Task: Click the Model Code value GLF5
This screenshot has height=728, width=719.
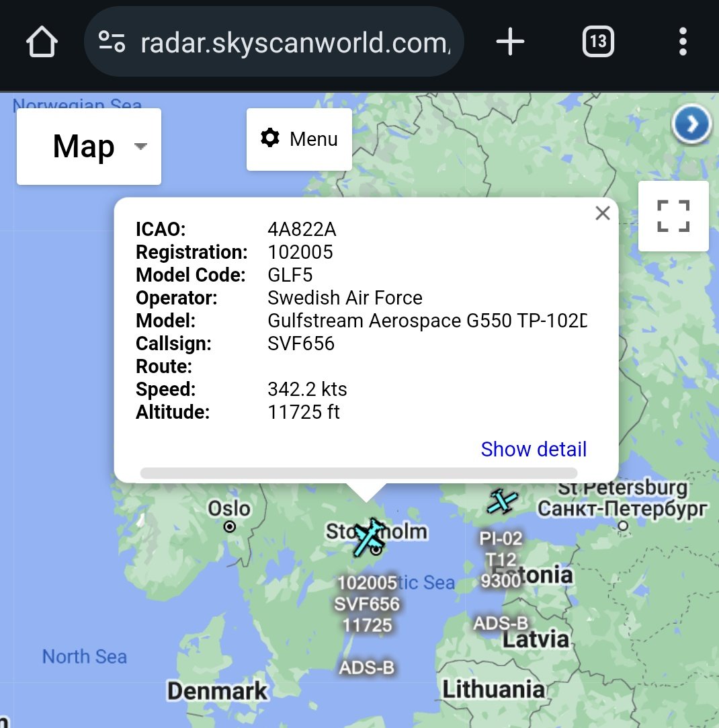Action: 290,275
